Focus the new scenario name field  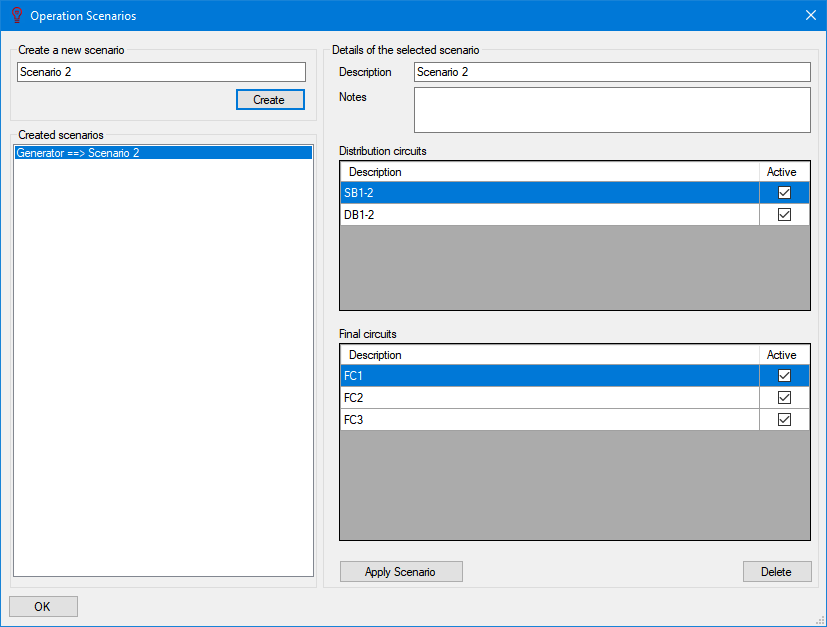pyautogui.click(x=161, y=72)
